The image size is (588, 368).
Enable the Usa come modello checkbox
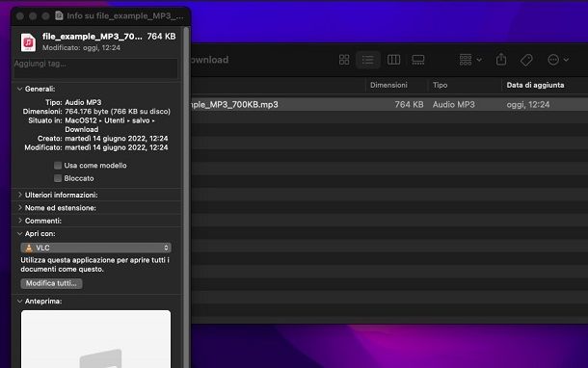pos(58,166)
